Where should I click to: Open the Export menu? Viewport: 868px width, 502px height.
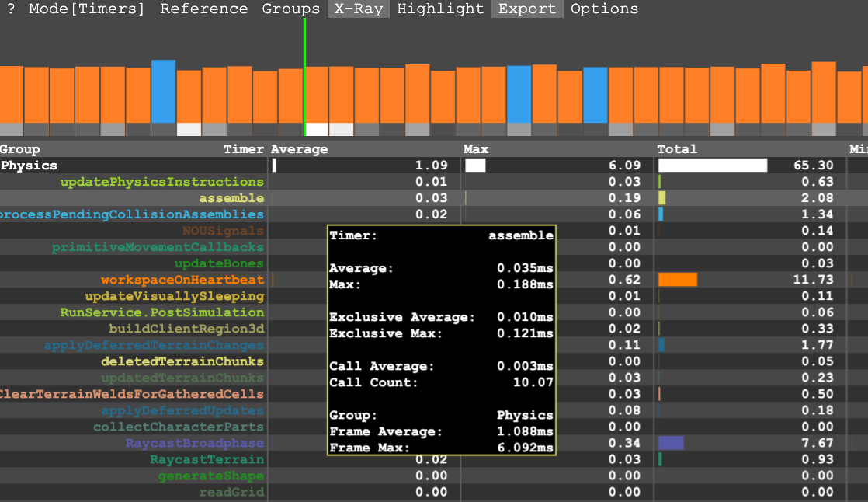[x=527, y=9]
